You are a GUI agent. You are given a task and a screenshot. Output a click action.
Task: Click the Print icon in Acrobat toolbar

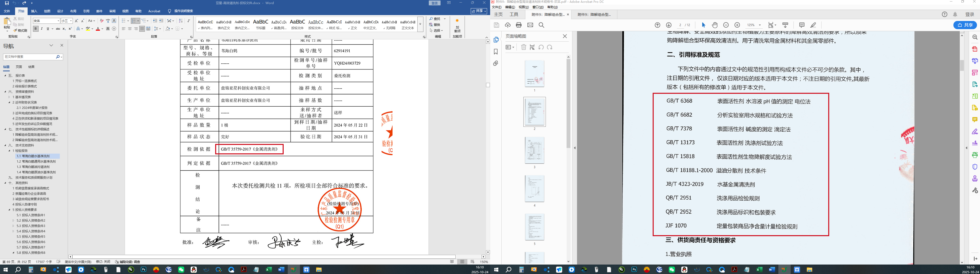pyautogui.click(x=518, y=25)
